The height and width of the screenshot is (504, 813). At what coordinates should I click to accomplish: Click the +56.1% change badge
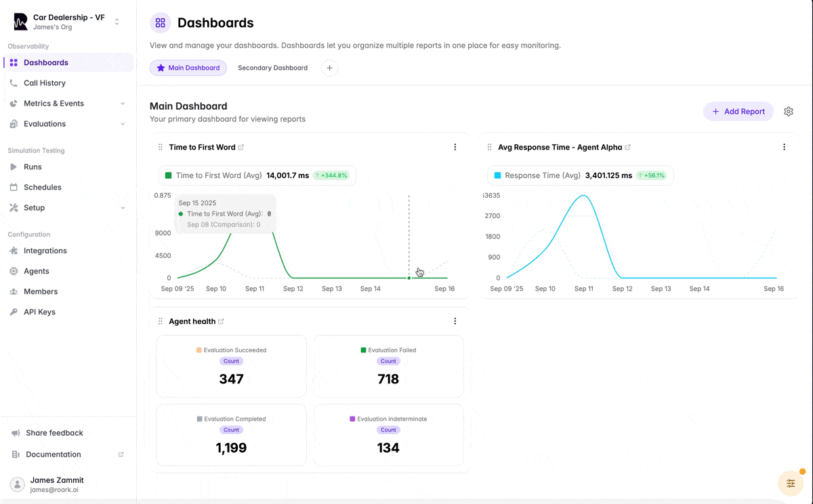(x=652, y=175)
